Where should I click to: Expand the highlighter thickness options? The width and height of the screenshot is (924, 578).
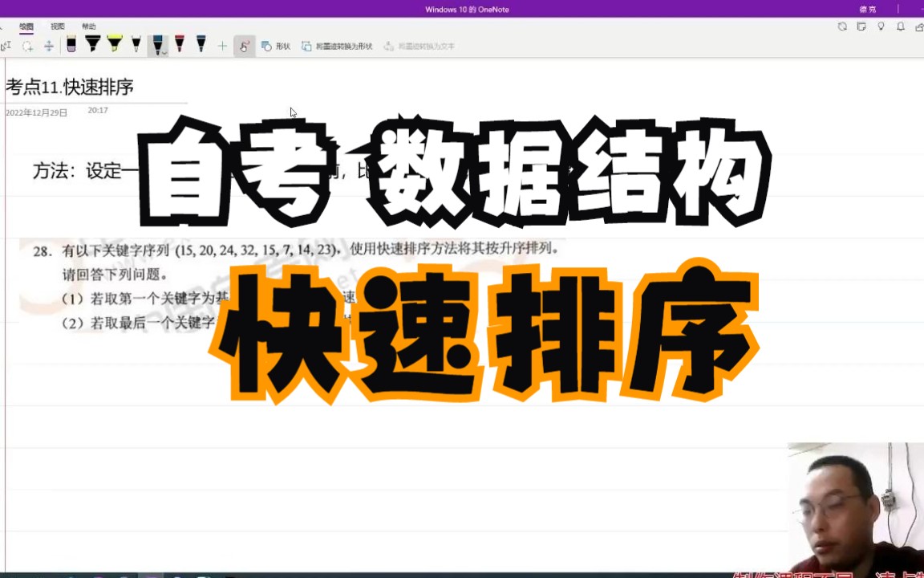[119, 51]
